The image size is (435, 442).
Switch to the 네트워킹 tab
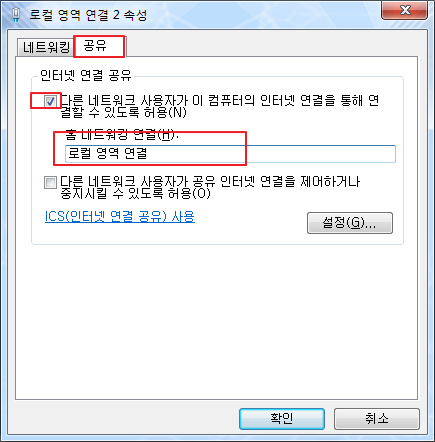[46, 47]
